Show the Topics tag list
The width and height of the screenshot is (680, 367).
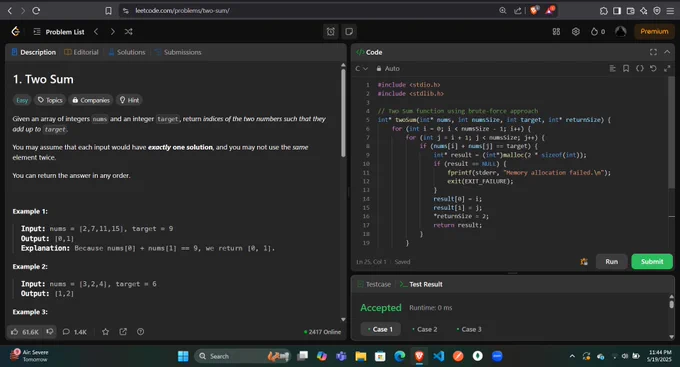coord(50,100)
